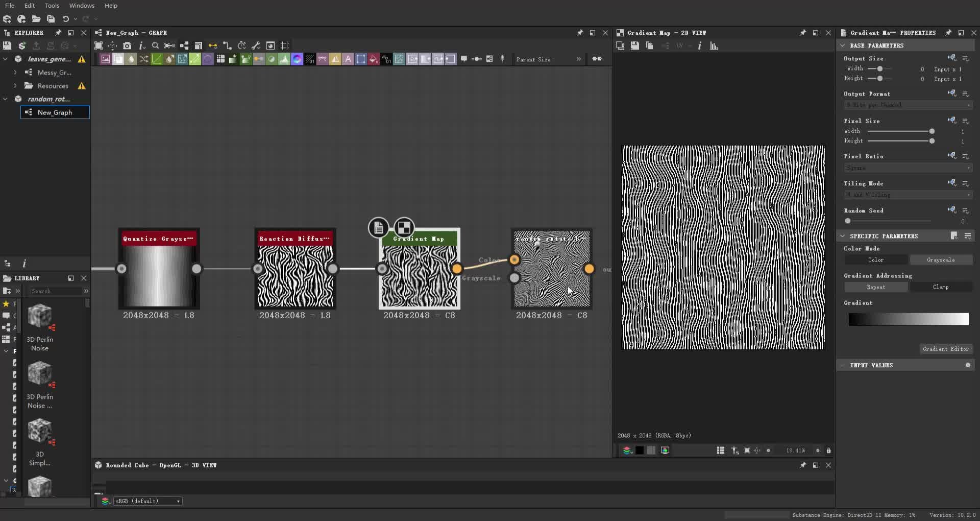Open the Tiling Mode dropdown
The image size is (980, 521).
[909, 195]
